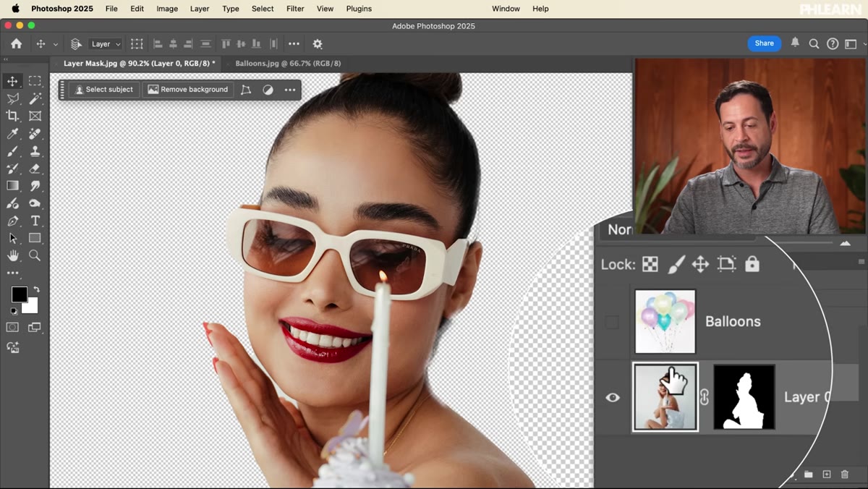Toggle lock transparent pixels checkerboard icon
868x489 pixels.
click(650, 264)
